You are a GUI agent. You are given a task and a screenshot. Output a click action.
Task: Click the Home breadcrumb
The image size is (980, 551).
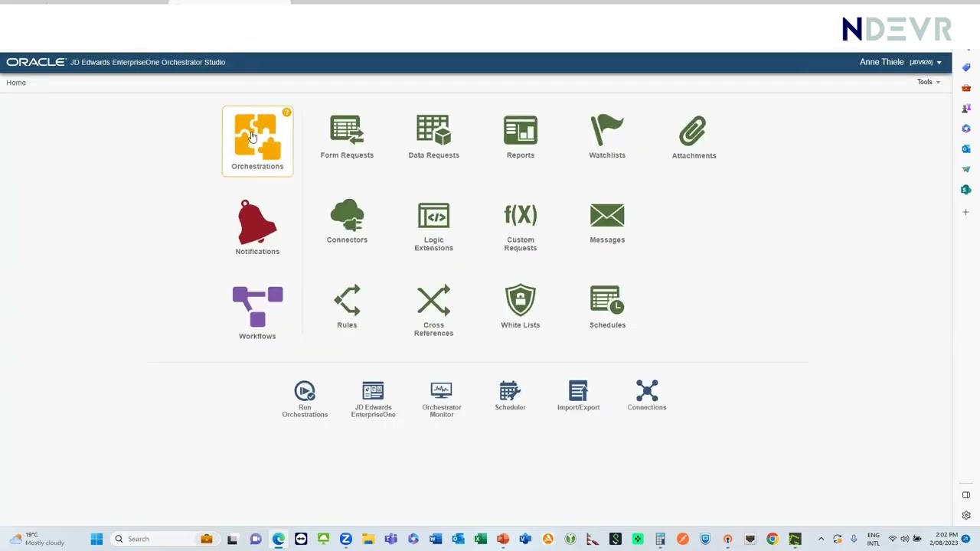[x=16, y=83]
